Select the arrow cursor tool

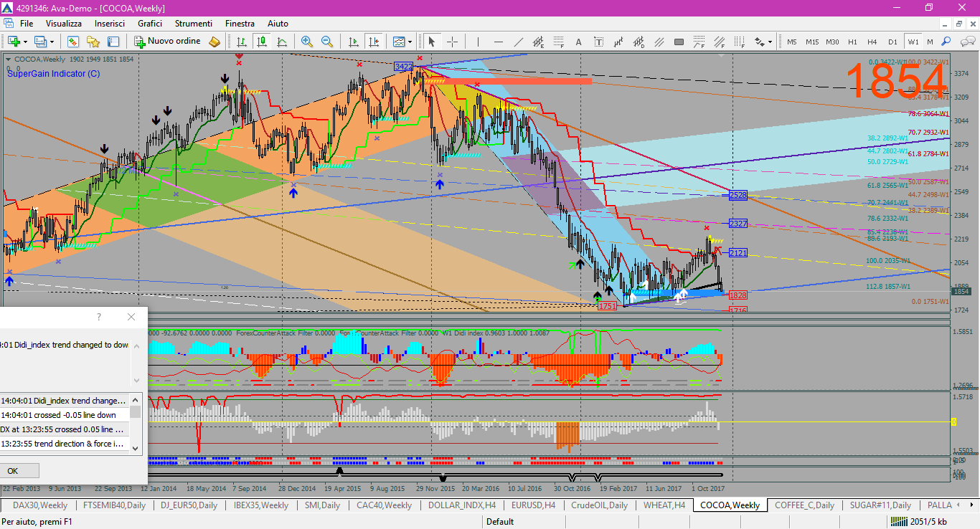pyautogui.click(x=432, y=42)
